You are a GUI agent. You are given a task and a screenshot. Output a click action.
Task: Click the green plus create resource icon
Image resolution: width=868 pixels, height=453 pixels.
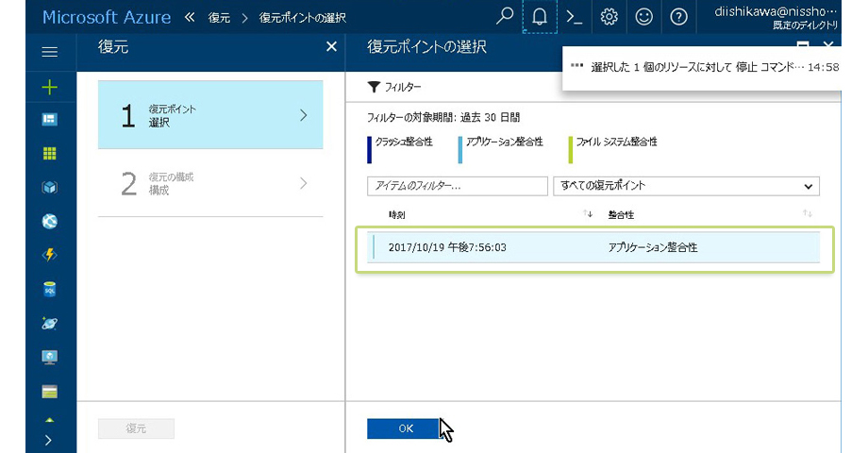[50, 87]
